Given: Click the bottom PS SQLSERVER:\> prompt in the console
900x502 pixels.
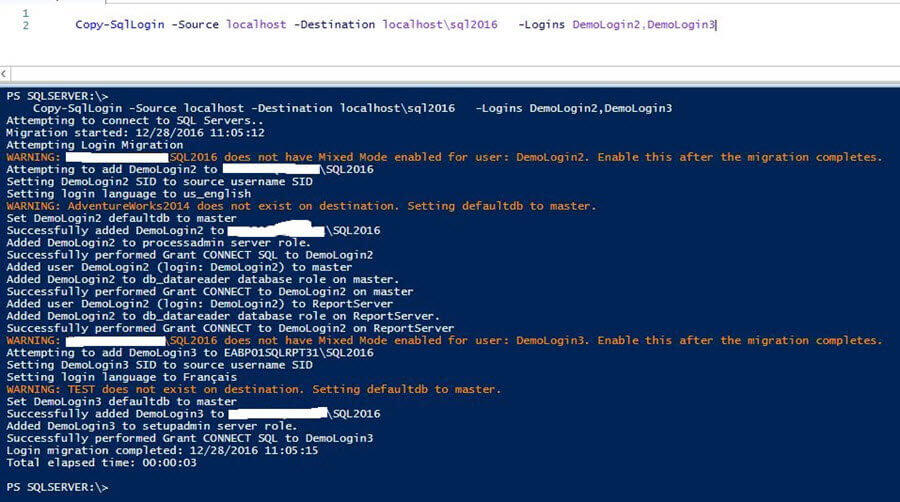Looking at the screenshot, I should (55, 487).
